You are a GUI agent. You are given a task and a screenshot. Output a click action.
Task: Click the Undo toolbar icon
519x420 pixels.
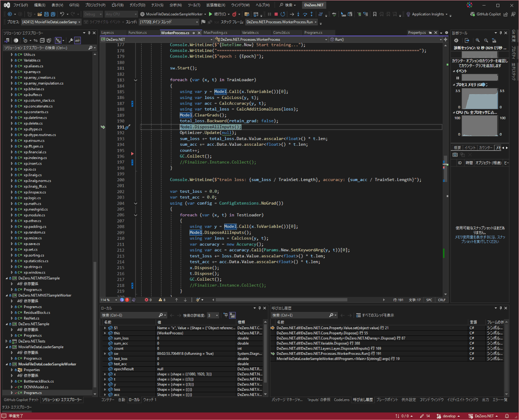[62, 14]
